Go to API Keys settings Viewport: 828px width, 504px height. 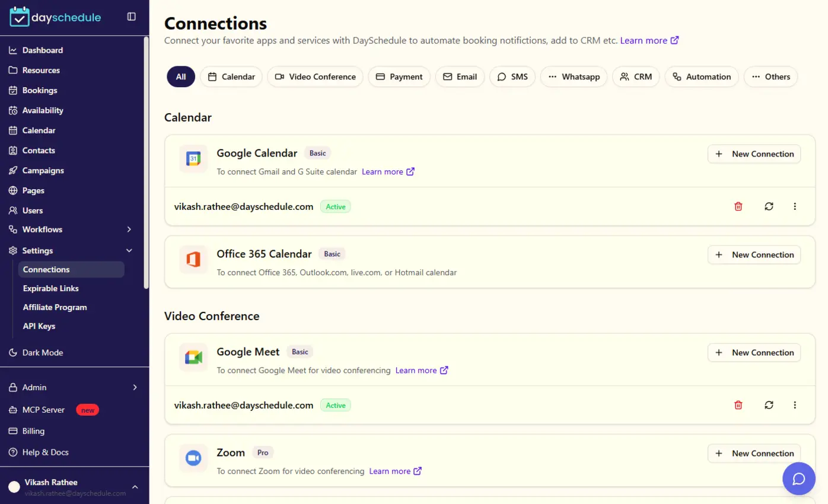[39, 326]
